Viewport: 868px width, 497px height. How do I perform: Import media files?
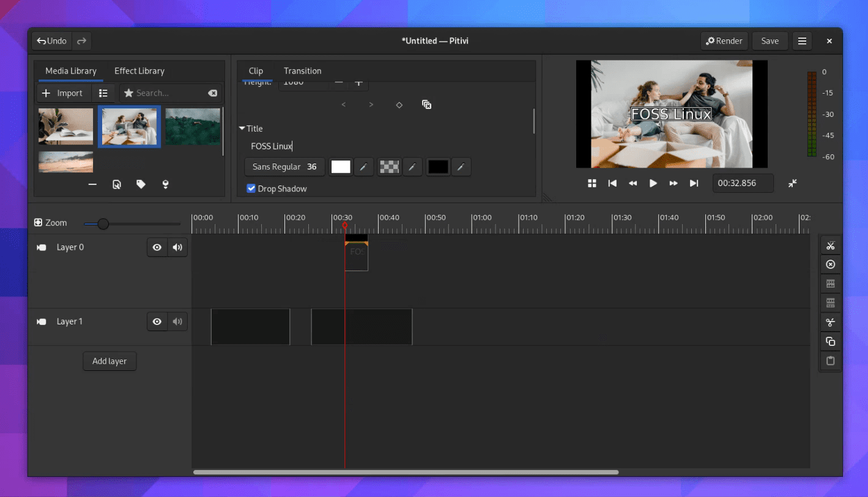coord(64,93)
